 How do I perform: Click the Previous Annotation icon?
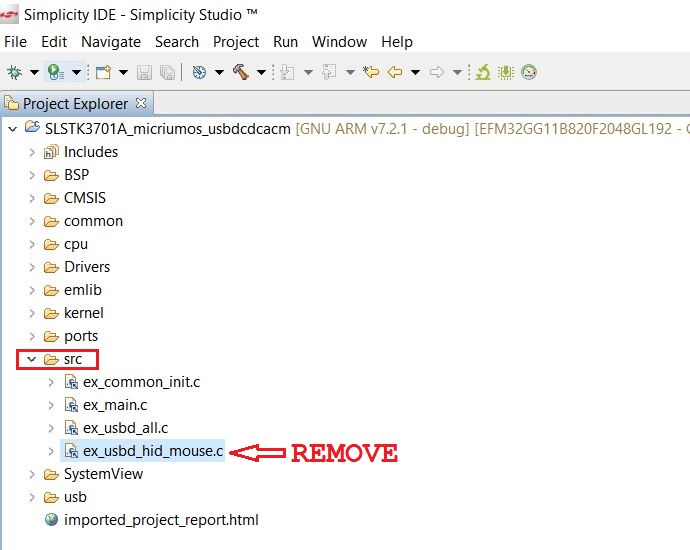pyautogui.click(x=329, y=72)
